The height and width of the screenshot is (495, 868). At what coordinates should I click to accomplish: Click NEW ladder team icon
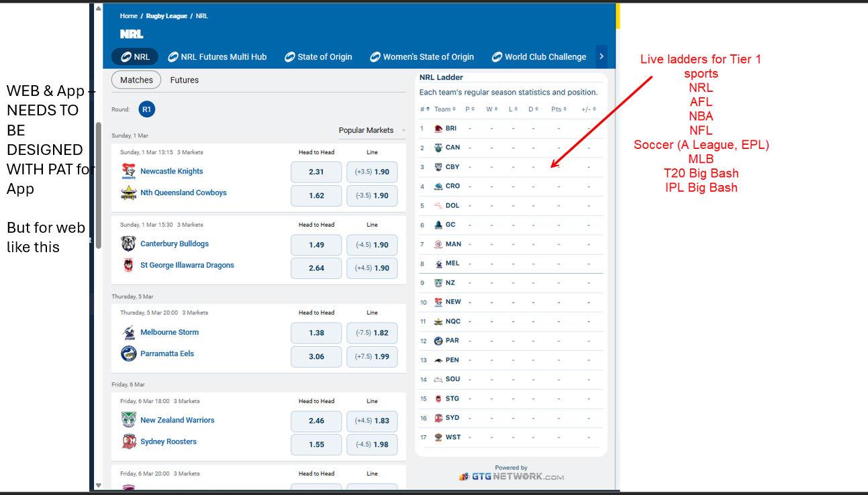click(x=438, y=302)
